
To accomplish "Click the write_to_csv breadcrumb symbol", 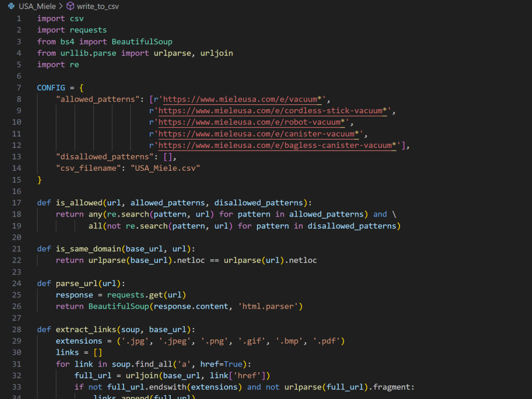I will 98,6.
